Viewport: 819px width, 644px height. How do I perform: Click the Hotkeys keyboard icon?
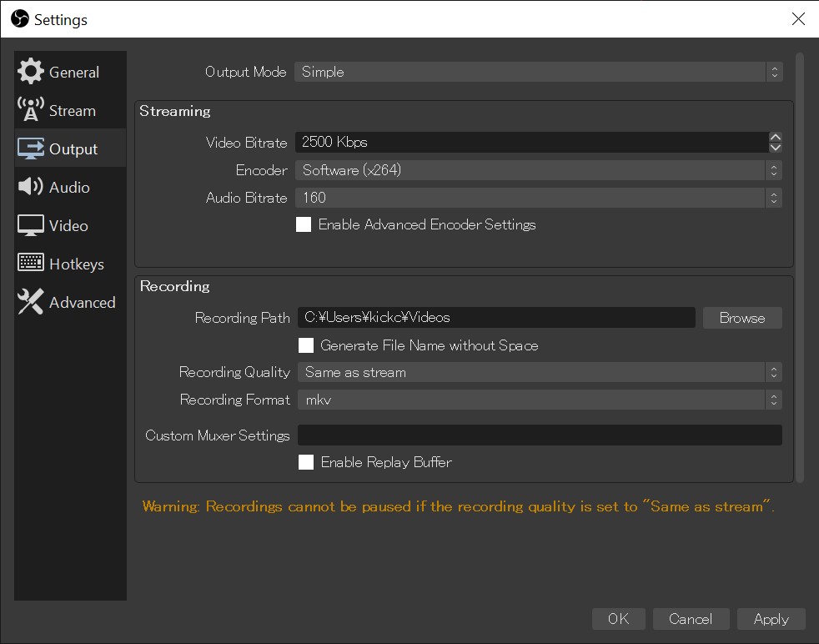[30, 262]
